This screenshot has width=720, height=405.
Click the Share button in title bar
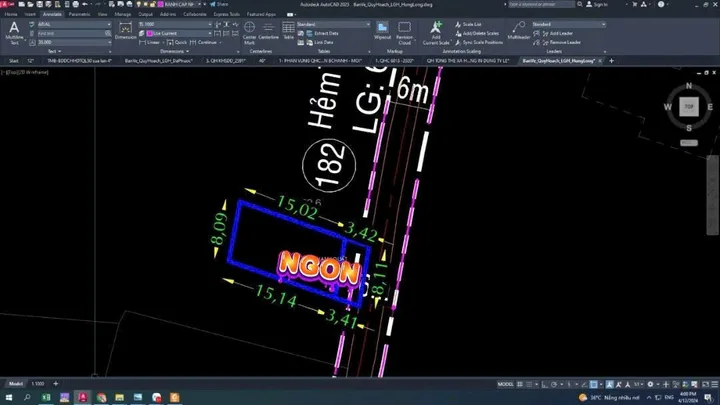pyautogui.click(x=219, y=4)
